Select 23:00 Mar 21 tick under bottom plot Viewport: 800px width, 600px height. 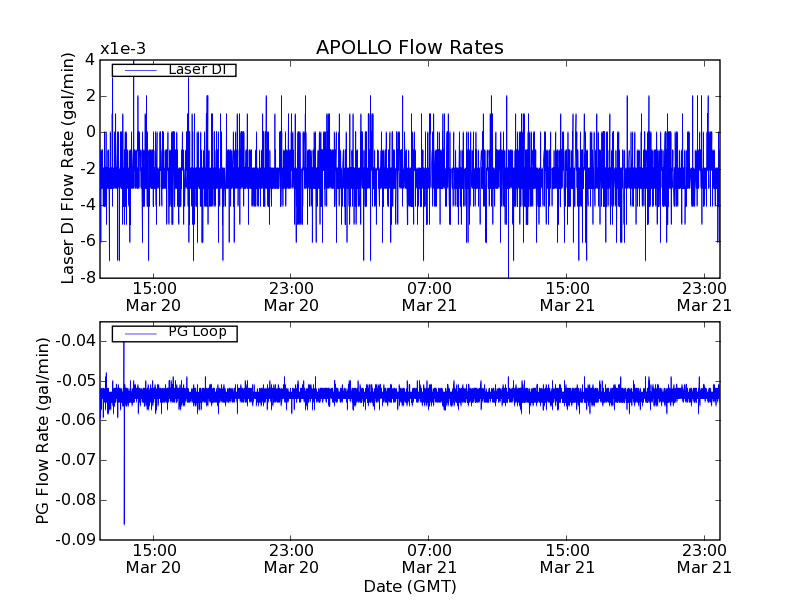pyautogui.click(x=704, y=558)
